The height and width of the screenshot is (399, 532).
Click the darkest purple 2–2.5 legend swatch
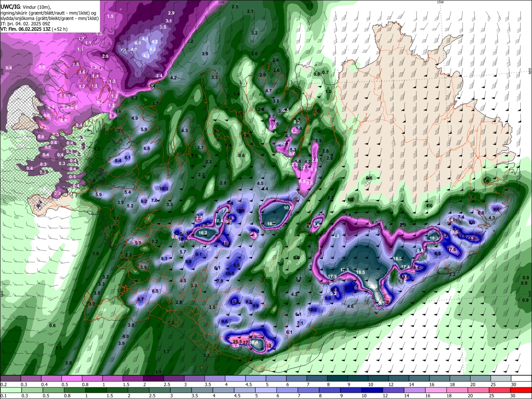pos(153,378)
